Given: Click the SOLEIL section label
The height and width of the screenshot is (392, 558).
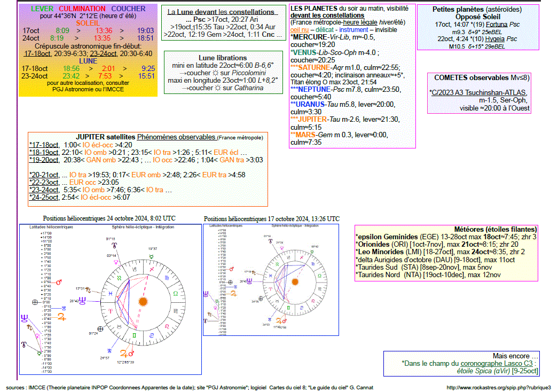Looking at the screenshot, I should (88, 23).
